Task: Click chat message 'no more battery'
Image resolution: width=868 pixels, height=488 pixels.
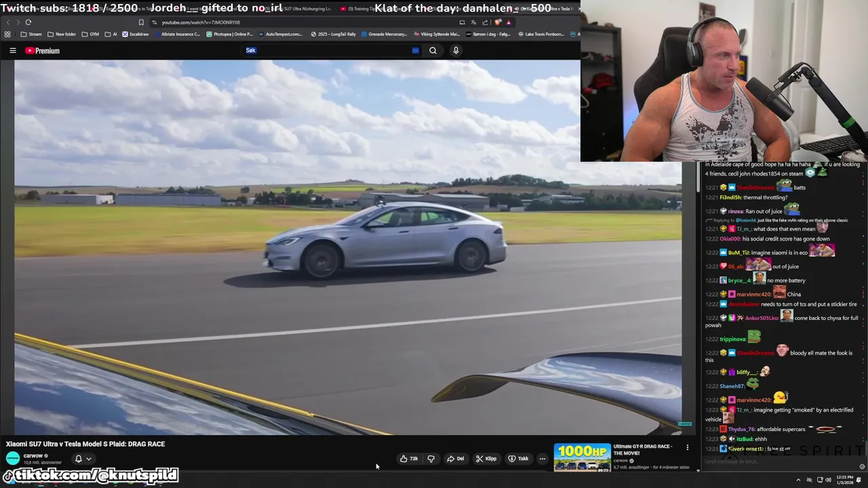Action: point(786,281)
